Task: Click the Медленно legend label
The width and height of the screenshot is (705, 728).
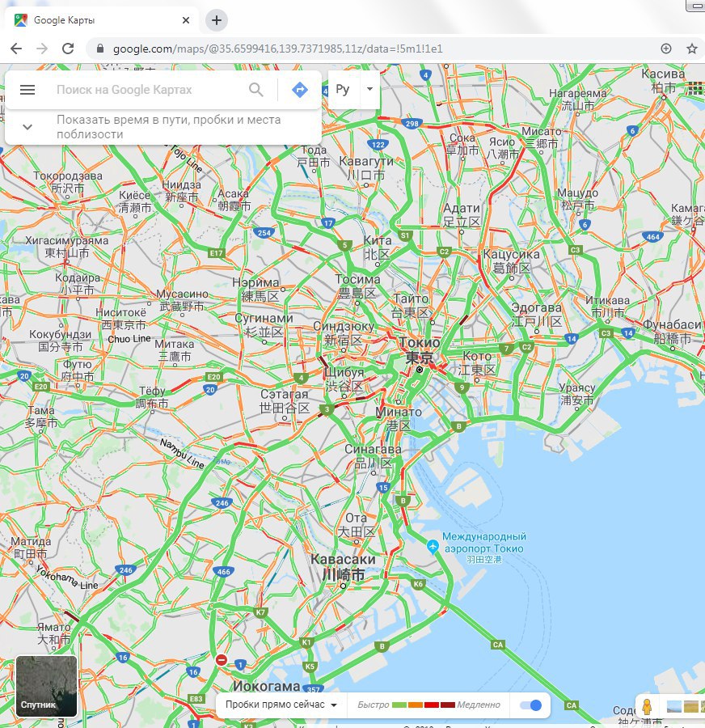Action: [479, 705]
